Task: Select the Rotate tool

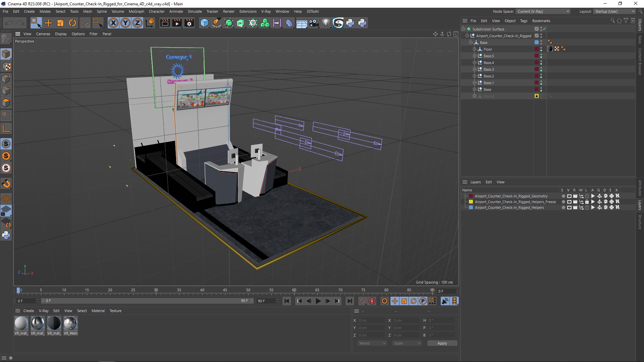Action: point(72,23)
